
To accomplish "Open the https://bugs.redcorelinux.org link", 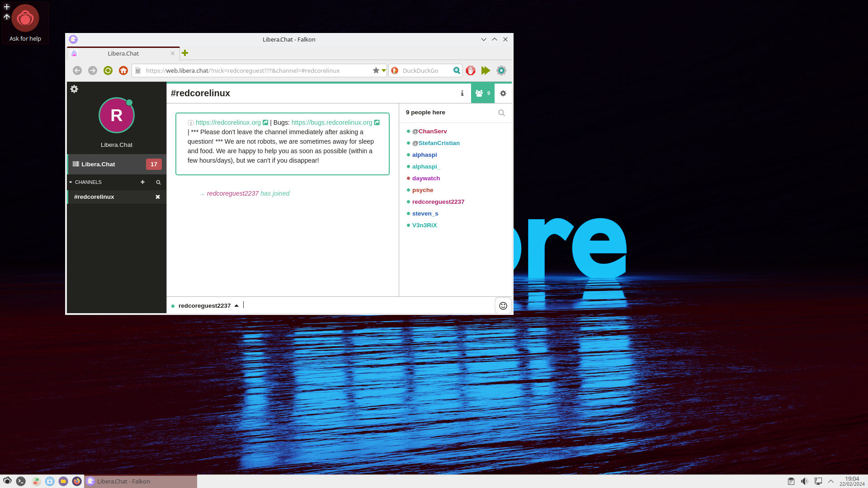I will (x=332, y=122).
